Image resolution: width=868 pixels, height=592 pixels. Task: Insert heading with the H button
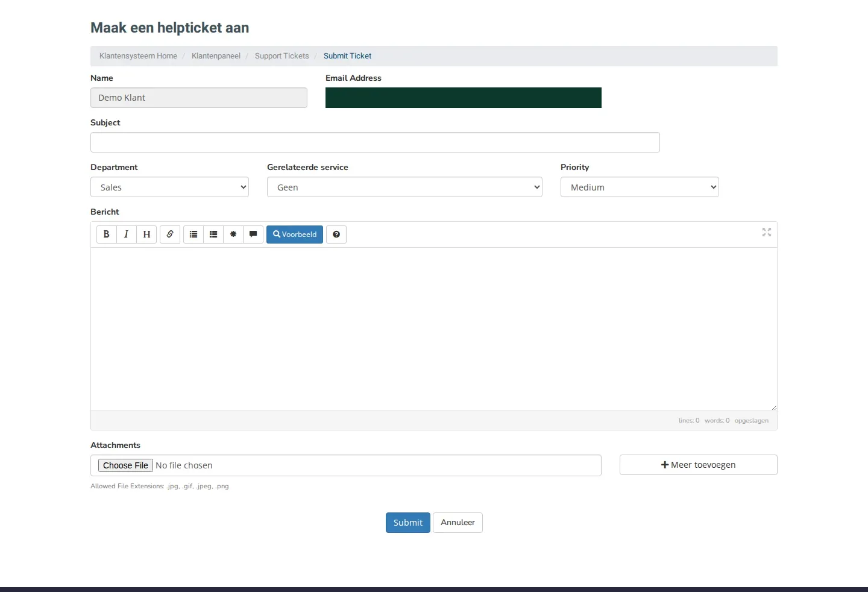pos(146,235)
